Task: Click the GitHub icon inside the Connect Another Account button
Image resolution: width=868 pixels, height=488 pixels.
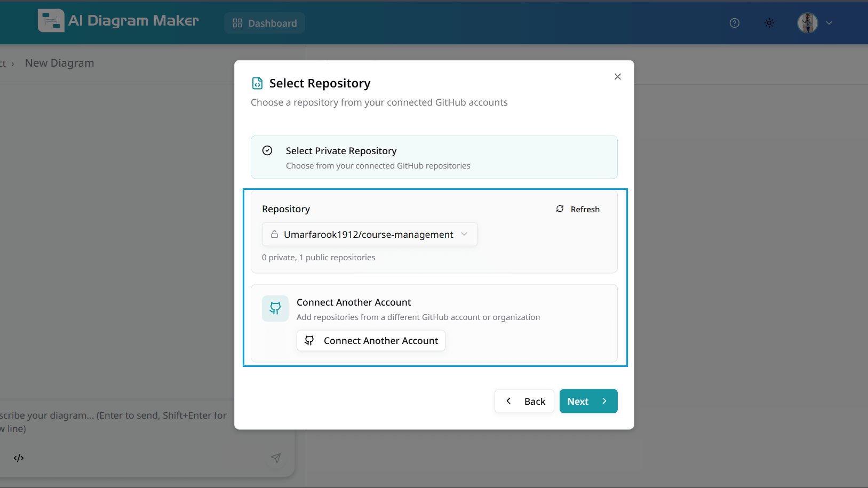Action: (309, 340)
